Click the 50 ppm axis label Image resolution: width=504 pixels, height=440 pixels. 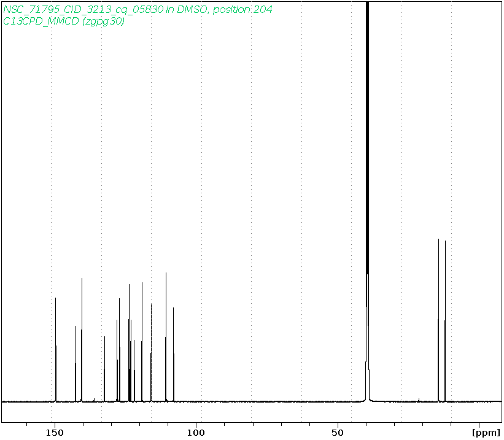click(338, 433)
